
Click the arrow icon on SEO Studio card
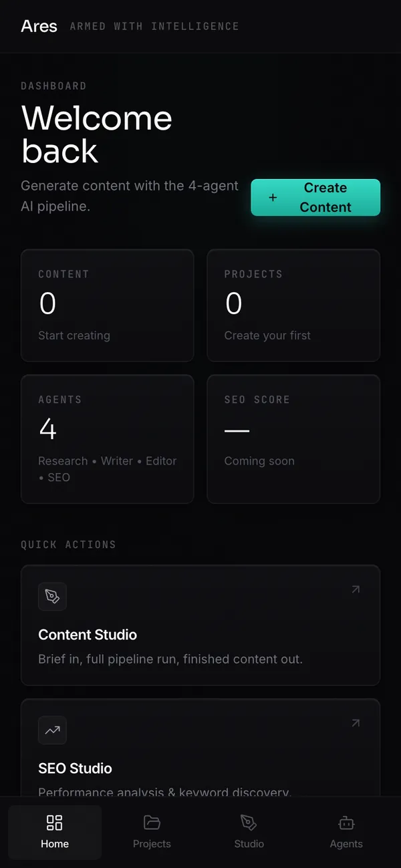click(356, 723)
